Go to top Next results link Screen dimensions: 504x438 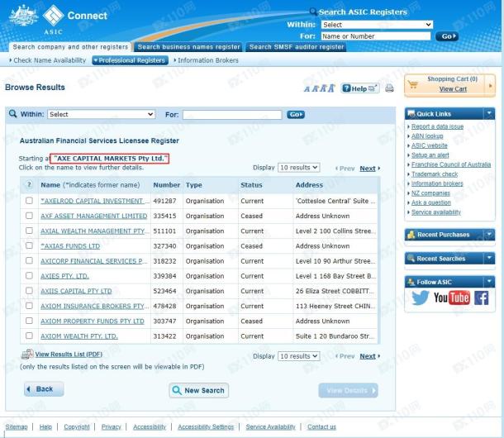coord(369,169)
